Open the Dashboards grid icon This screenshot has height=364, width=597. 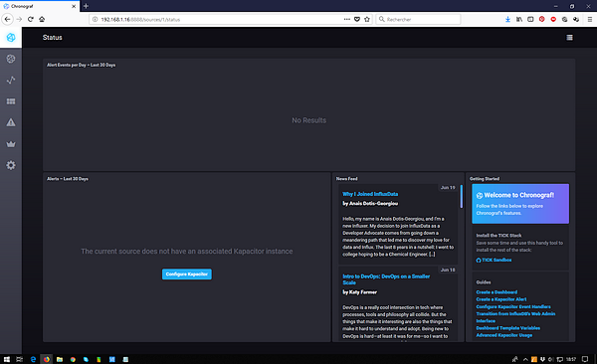11,101
